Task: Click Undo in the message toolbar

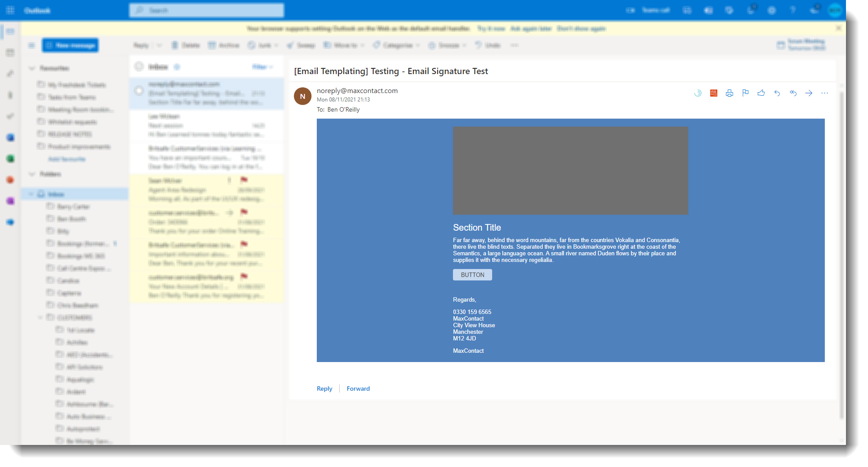Action: [x=488, y=45]
